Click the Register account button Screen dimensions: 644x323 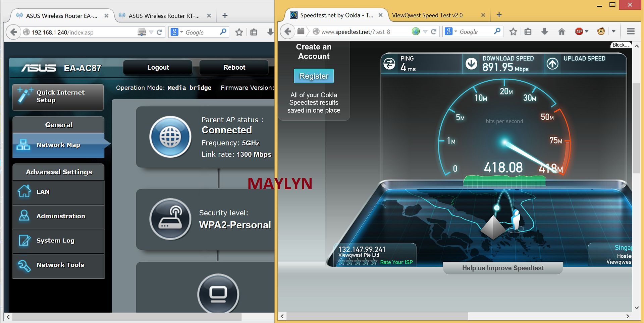point(314,76)
